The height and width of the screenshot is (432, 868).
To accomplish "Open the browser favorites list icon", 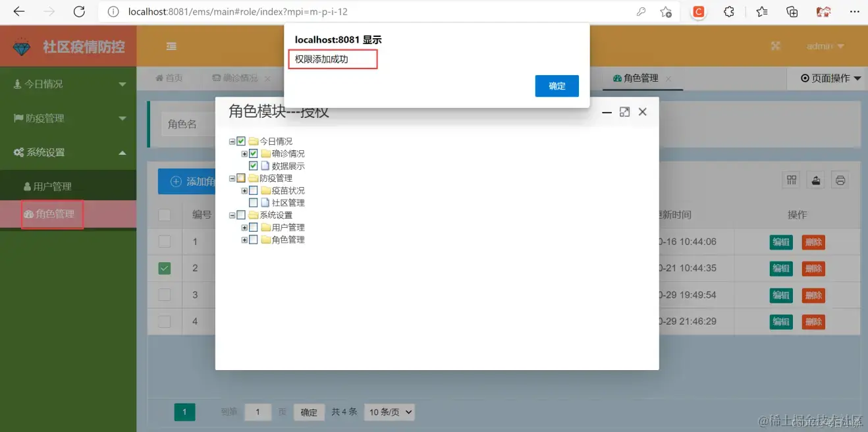I will 762,12.
